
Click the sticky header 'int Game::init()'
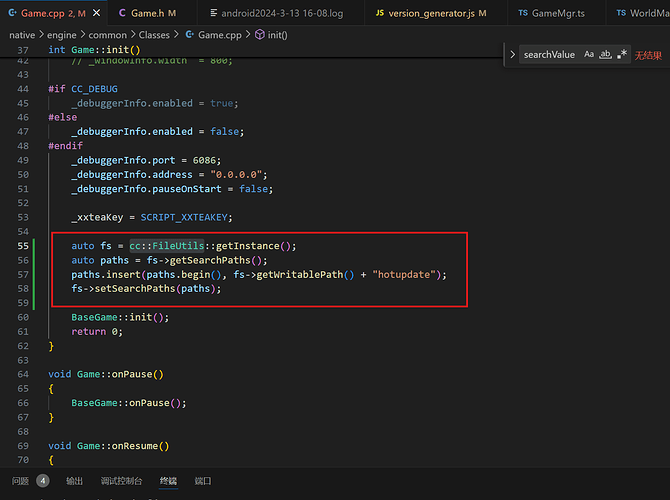(94, 50)
